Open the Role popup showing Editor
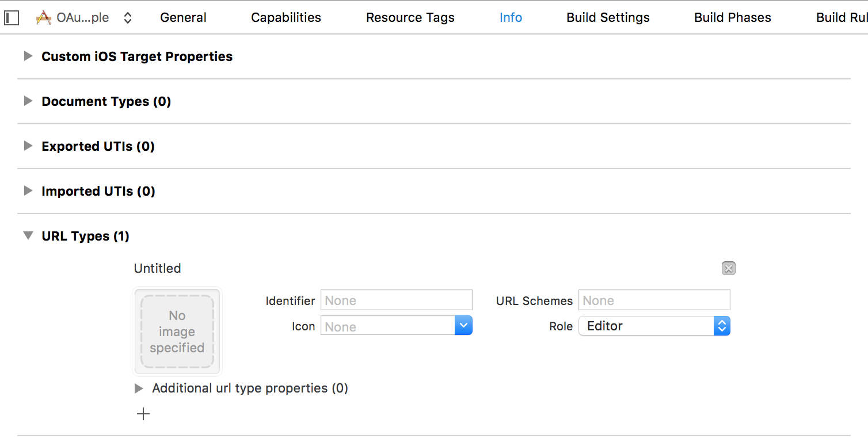 tap(654, 326)
